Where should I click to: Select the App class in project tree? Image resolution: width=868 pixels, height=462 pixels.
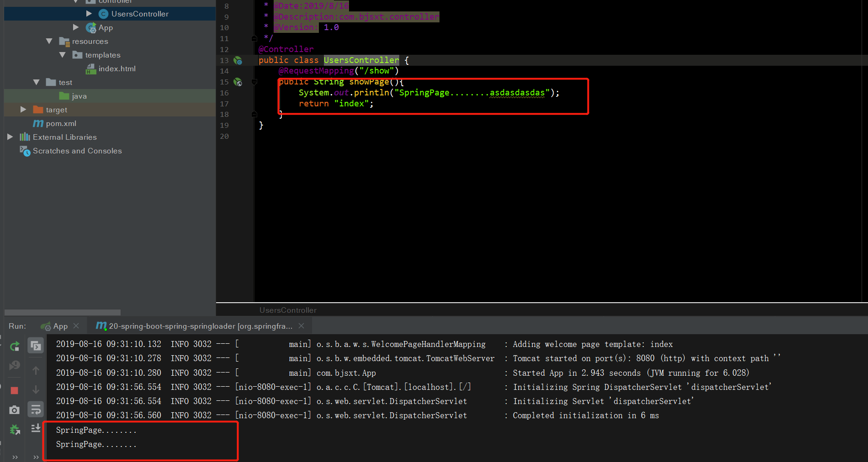(106, 27)
